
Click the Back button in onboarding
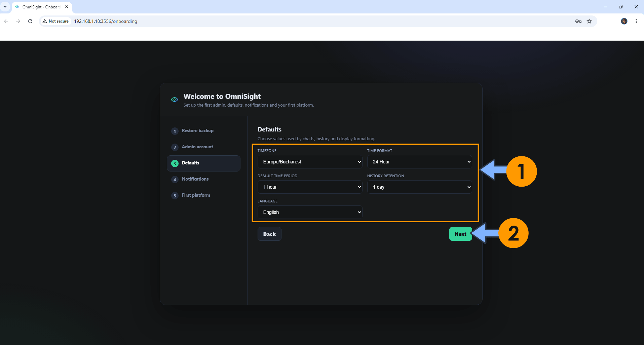(x=269, y=234)
